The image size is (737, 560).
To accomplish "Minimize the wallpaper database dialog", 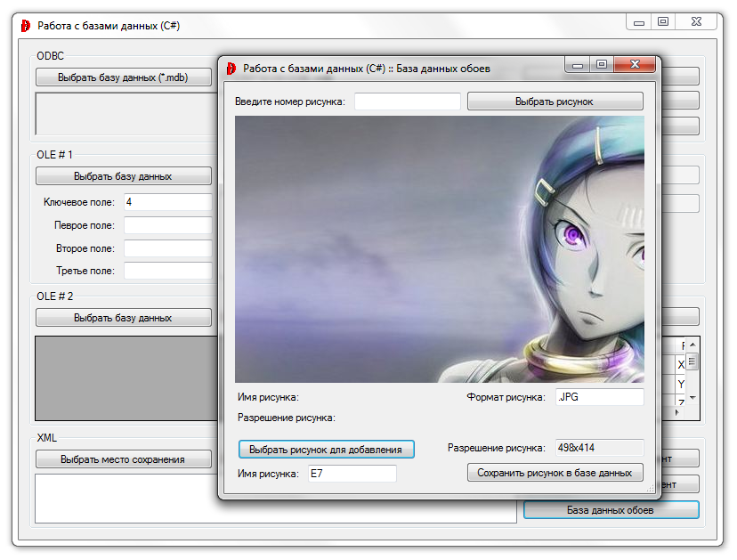I will tap(578, 65).
